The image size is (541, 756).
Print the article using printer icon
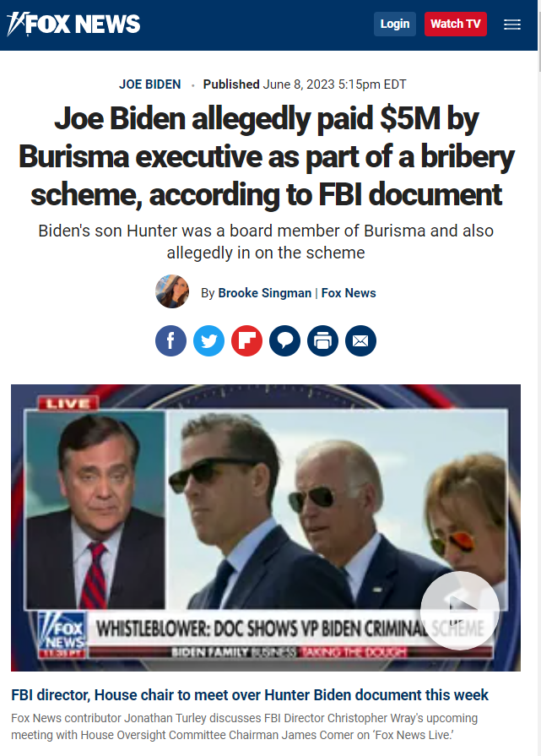(x=322, y=341)
